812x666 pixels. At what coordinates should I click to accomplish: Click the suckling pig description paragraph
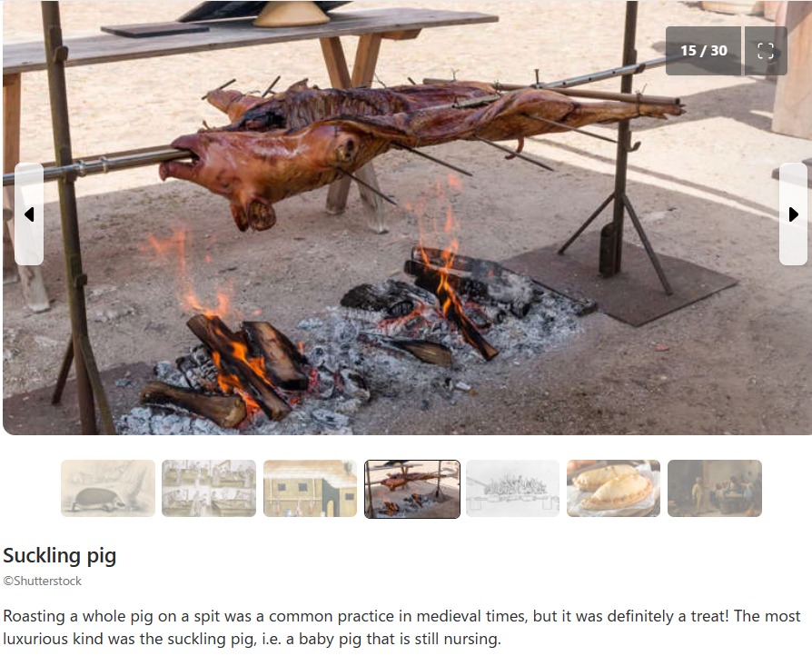pyautogui.click(x=401, y=627)
